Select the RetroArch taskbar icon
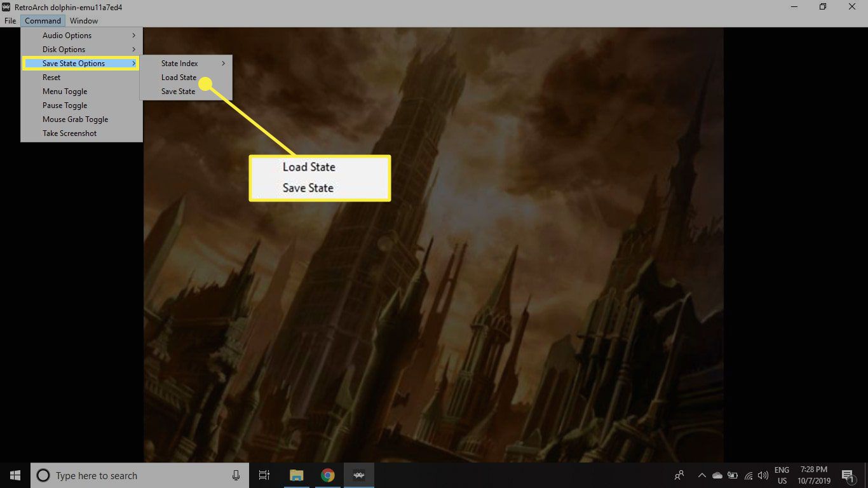868x488 pixels. pyautogui.click(x=359, y=475)
